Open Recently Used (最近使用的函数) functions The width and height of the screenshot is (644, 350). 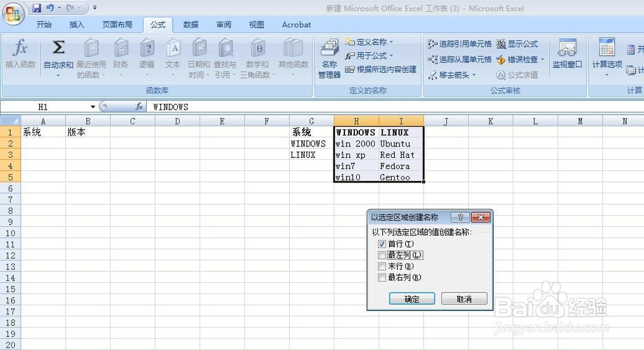pyautogui.click(x=91, y=57)
